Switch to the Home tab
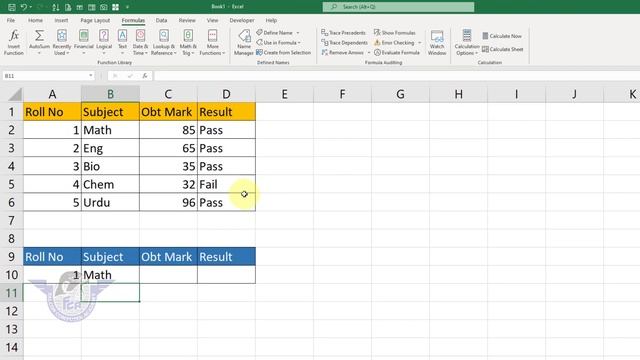This screenshot has width=640, height=360. coord(35,20)
